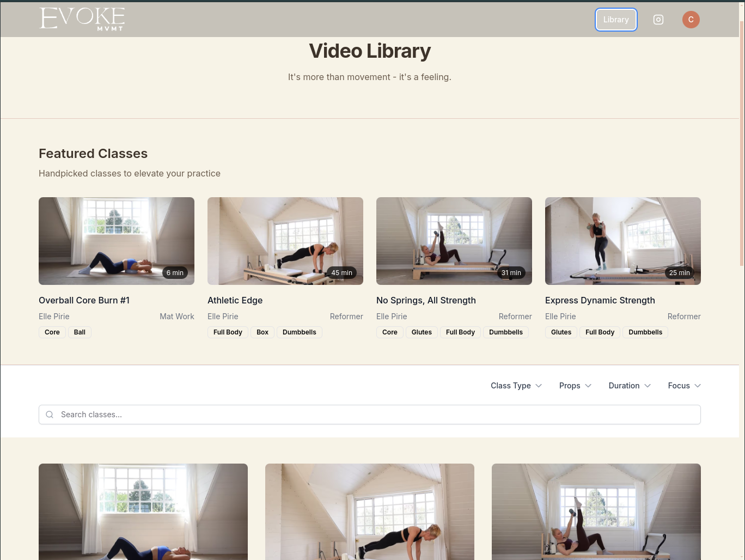Expand the Props filter
This screenshot has width=745, height=560.
575,386
